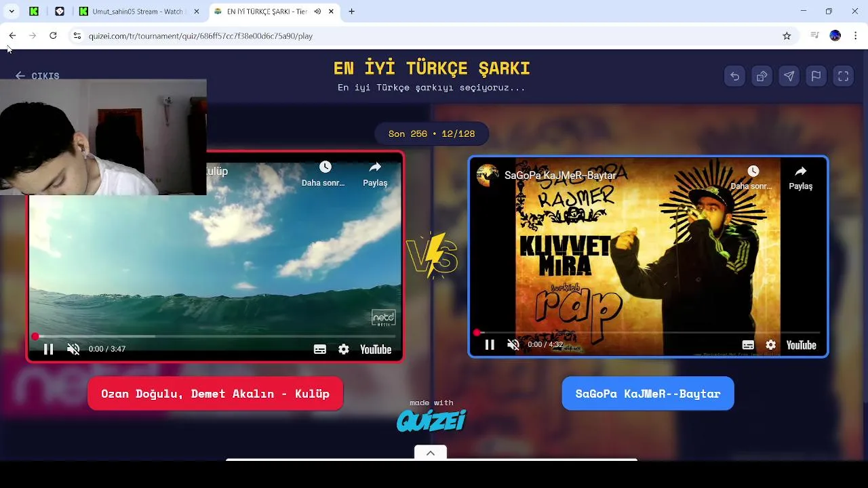Switch to first pinned Kick tab

[34, 12]
